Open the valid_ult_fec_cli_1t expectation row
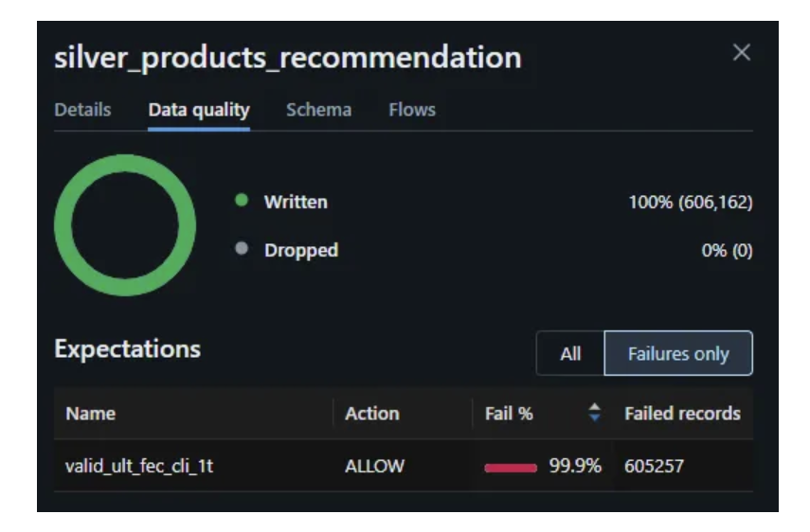 coord(137,466)
